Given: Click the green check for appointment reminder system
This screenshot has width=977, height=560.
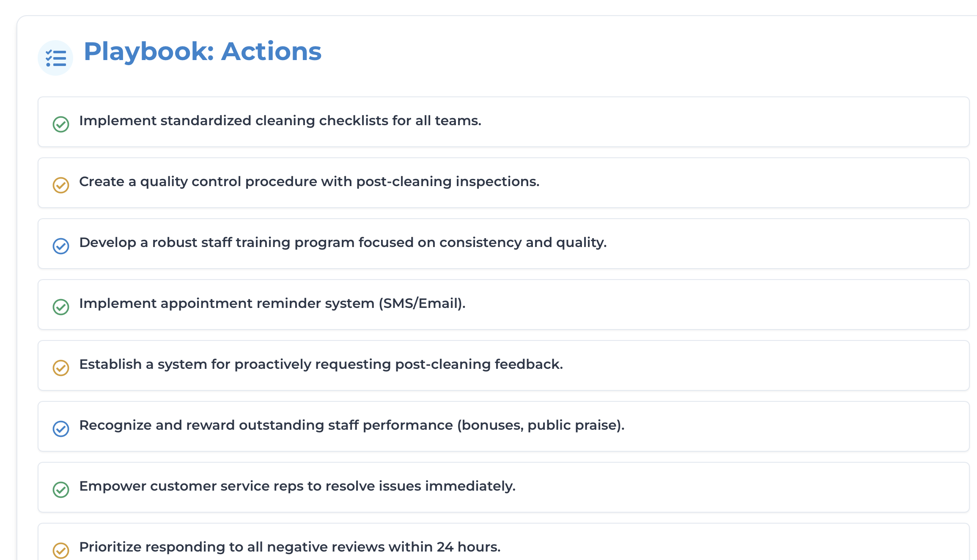Looking at the screenshot, I should (x=61, y=307).
